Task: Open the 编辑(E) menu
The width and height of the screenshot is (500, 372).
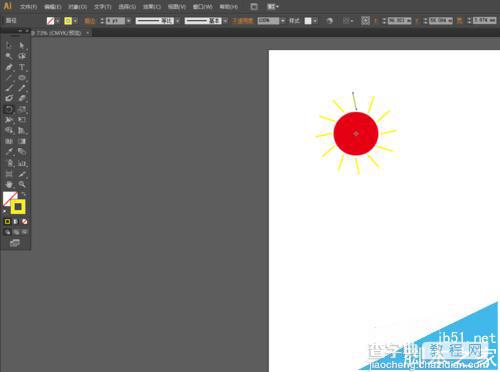Action: pyautogui.click(x=53, y=7)
